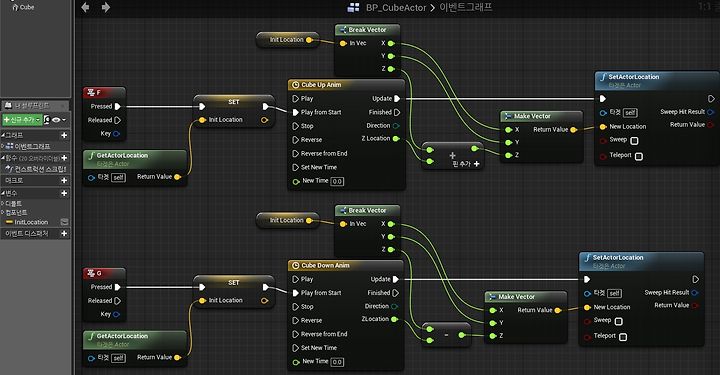Select the G key event node header
Screen dimensions: 720x375
point(104,273)
